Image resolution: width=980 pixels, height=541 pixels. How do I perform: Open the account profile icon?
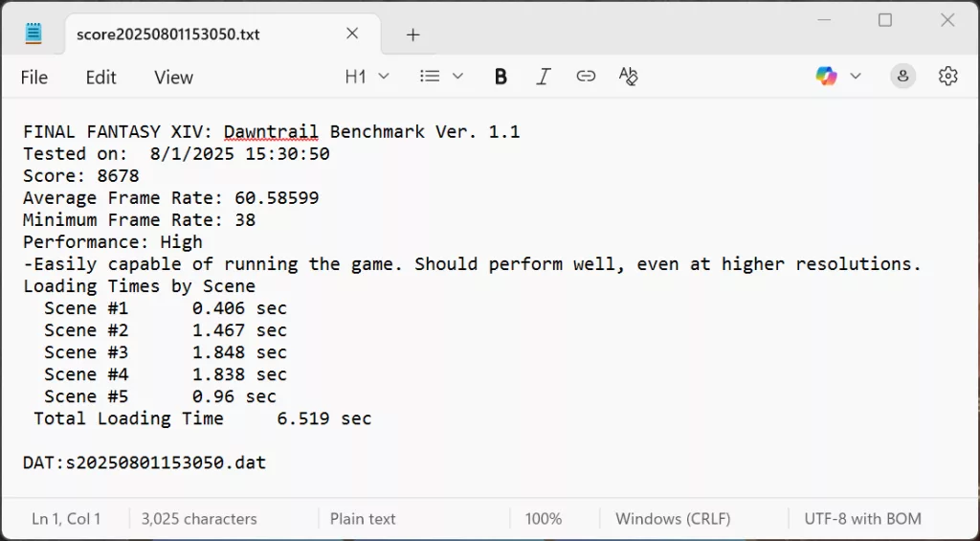click(902, 77)
